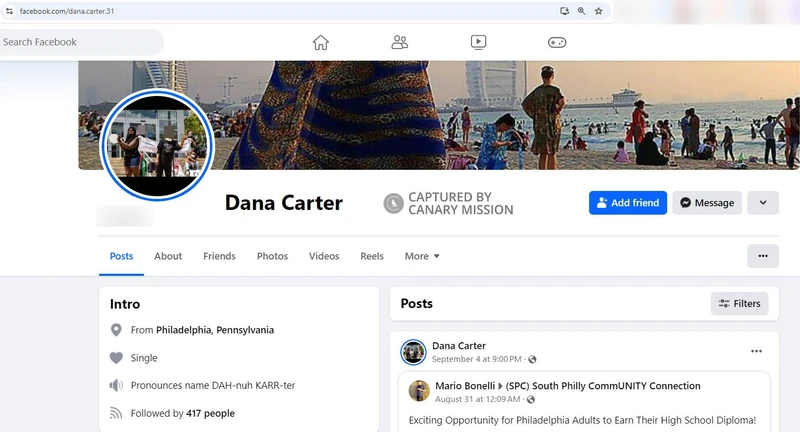Play name pronunciation with the speaker icon
The width and height of the screenshot is (800, 432).
click(x=116, y=386)
